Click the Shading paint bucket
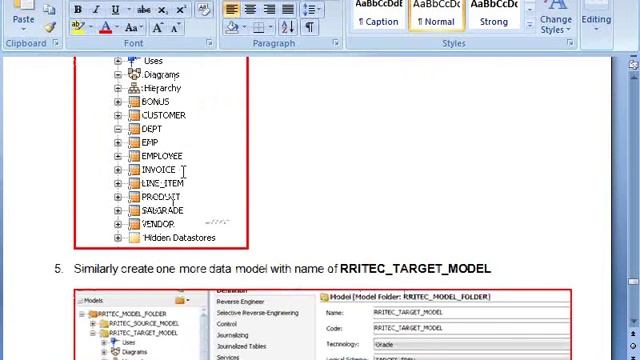This screenshot has height=360, width=640. point(232,27)
